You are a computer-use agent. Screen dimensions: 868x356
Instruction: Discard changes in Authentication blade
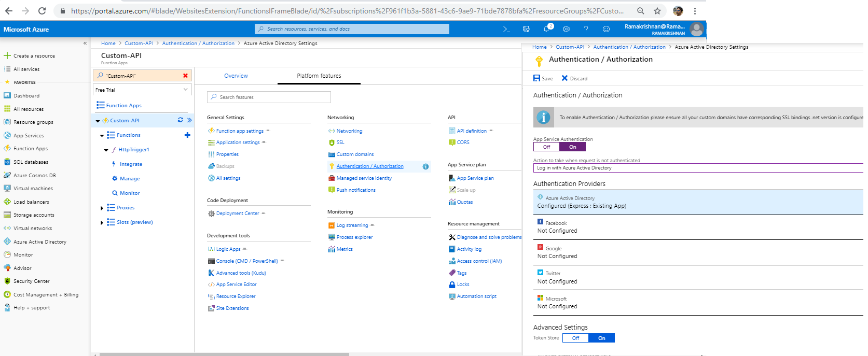pyautogui.click(x=574, y=78)
